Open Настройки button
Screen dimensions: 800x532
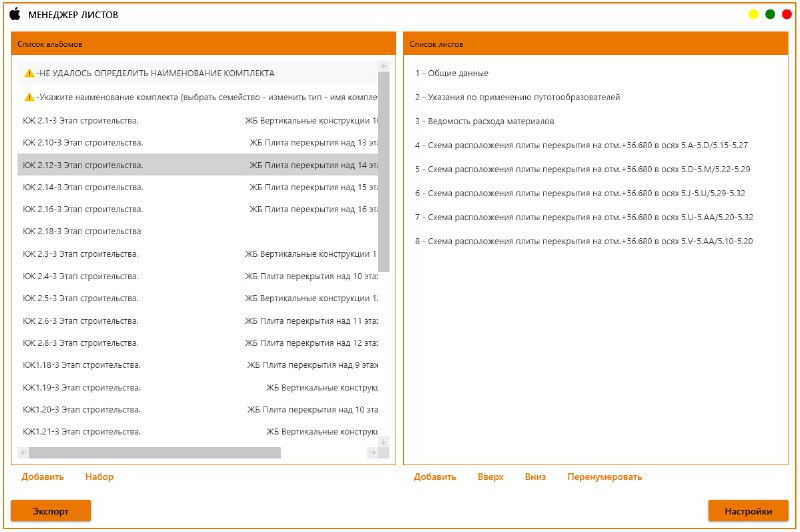748,511
